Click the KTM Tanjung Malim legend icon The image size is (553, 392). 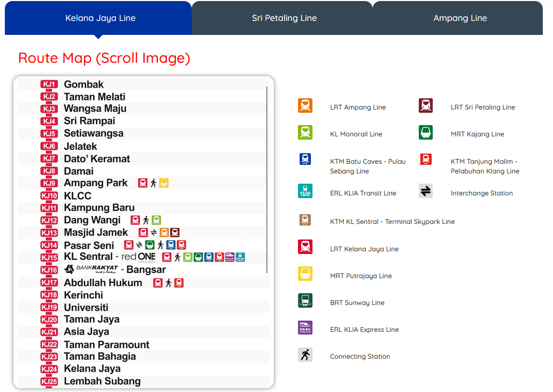click(x=426, y=159)
